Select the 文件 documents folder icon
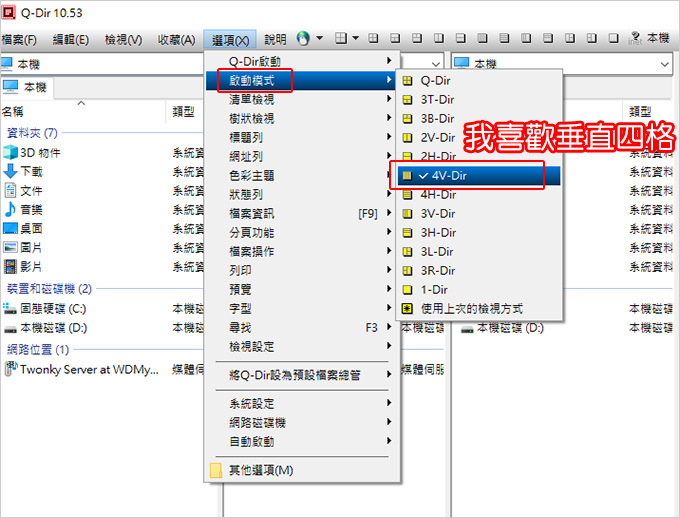The width and height of the screenshot is (680, 518). tap(10, 190)
